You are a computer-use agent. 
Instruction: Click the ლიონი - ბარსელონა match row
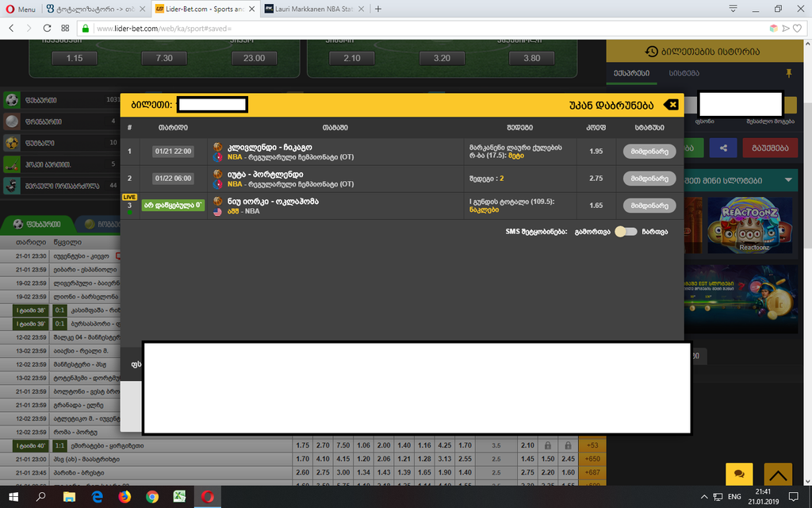tap(59, 297)
